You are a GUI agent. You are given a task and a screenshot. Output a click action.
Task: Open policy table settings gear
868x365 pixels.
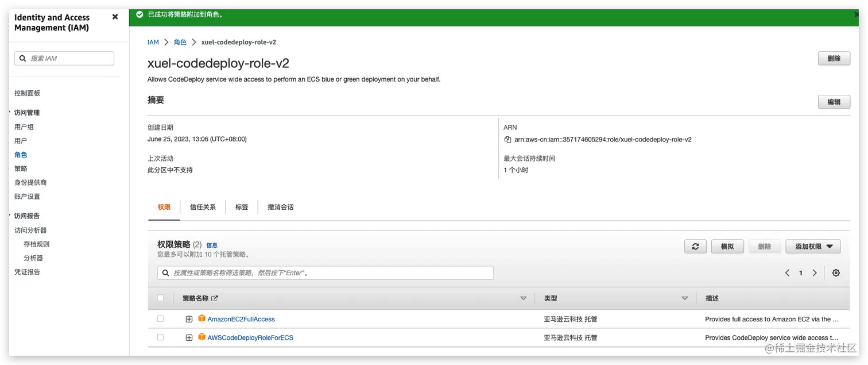pyautogui.click(x=836, y=273)
